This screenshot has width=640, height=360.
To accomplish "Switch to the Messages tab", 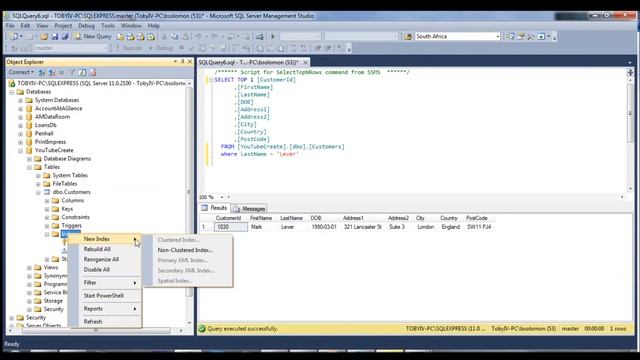I will pos(249,209).
